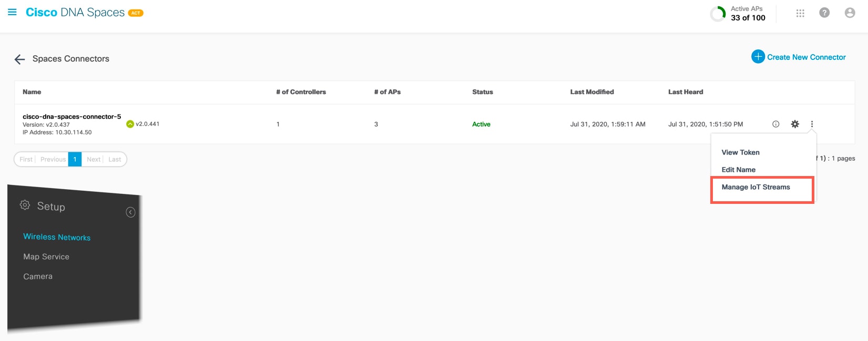
Task: Open the user account profile icon
Action: click(x=850, y=13)
